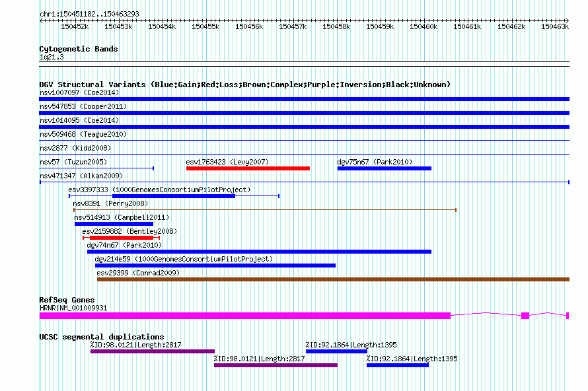Click first blue %ID:92.1864 Length:1395 bar

pyautogui.click(x=336, y=351)
